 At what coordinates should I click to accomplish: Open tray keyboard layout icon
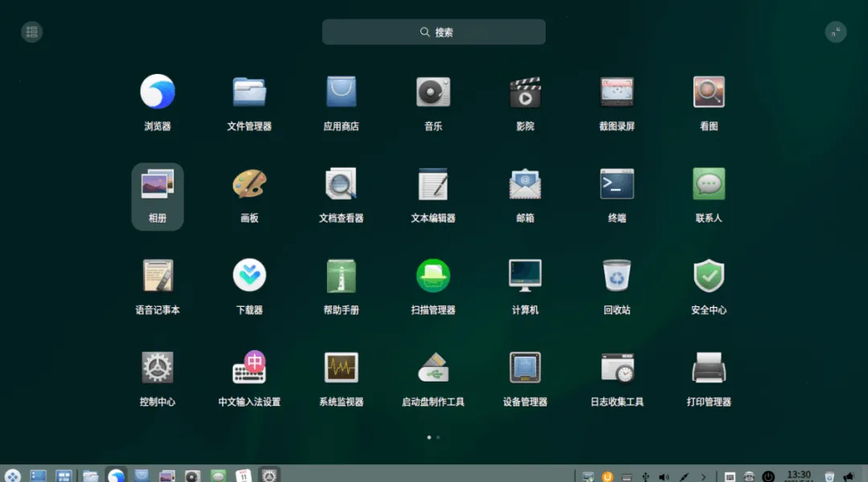(627, 477)
